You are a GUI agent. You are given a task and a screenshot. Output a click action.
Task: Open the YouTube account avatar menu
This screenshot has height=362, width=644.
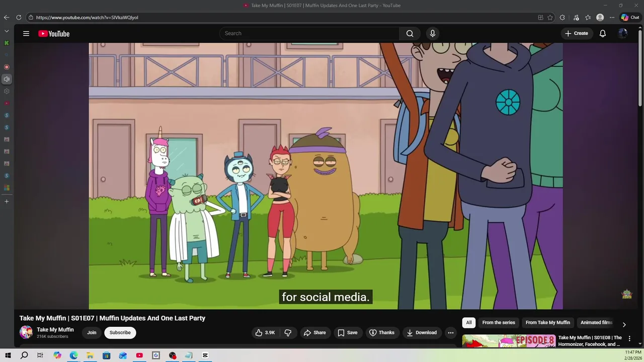623,34
